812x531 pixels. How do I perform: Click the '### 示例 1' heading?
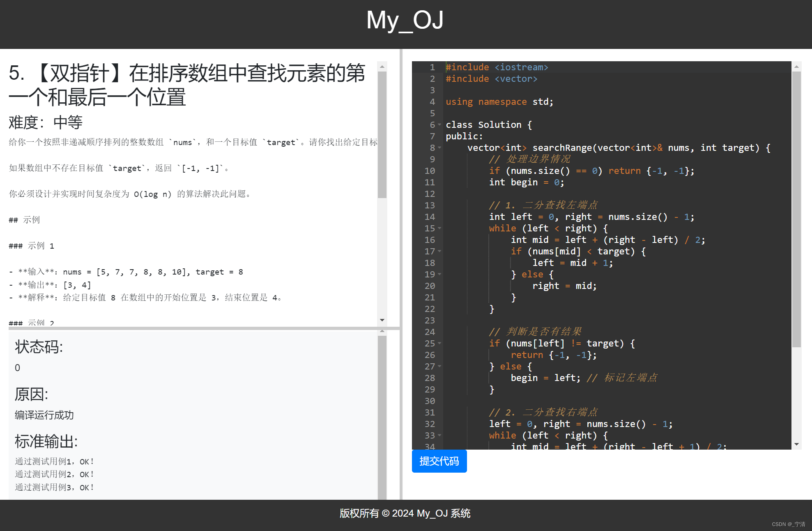pyautogui.click(x=32, y=246)
